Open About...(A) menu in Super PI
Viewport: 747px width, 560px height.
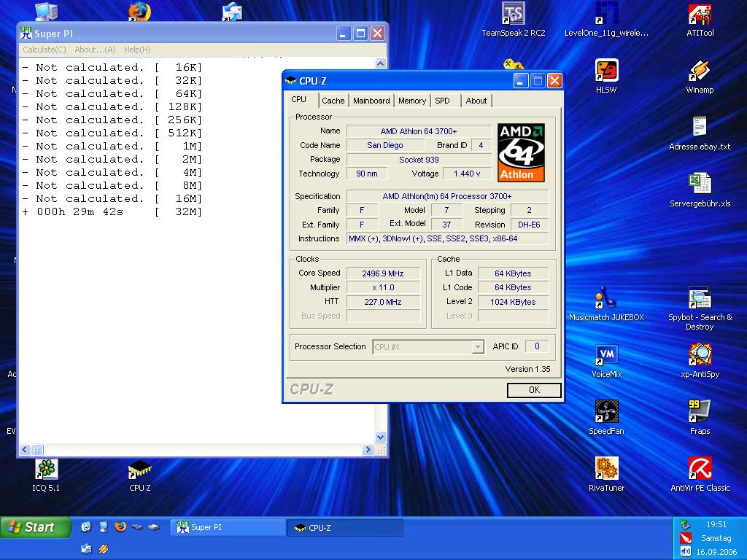pyautogui.click(x=95, y=50)
